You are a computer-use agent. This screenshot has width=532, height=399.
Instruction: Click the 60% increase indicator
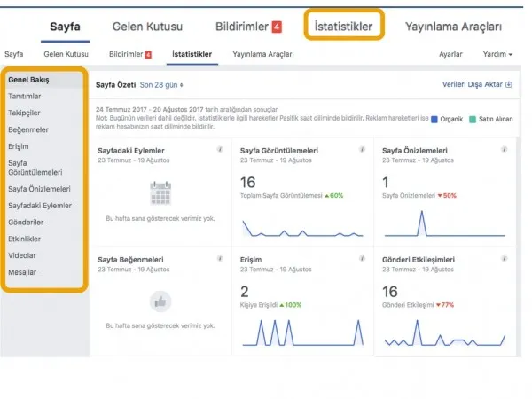(334, 196)
